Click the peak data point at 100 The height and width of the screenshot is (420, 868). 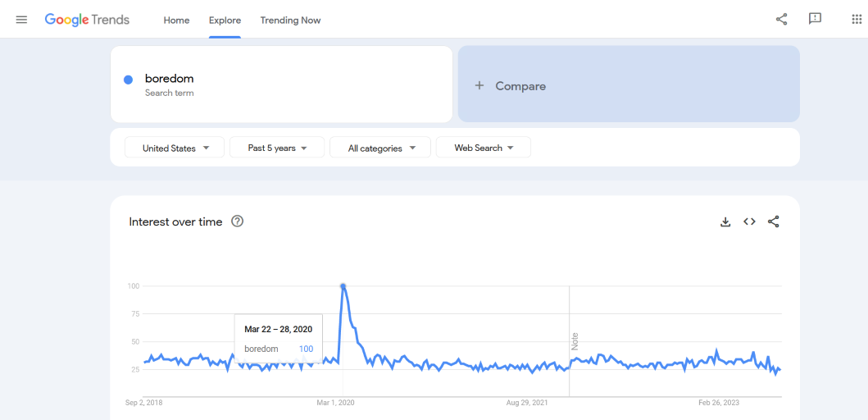coord(343,286)
